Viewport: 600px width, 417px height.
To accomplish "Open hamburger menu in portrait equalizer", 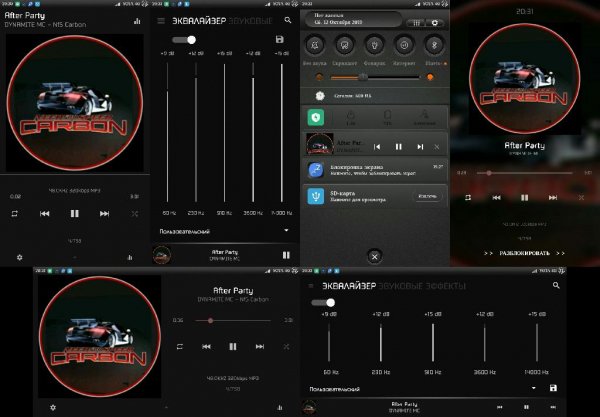I will click(161, 21).
